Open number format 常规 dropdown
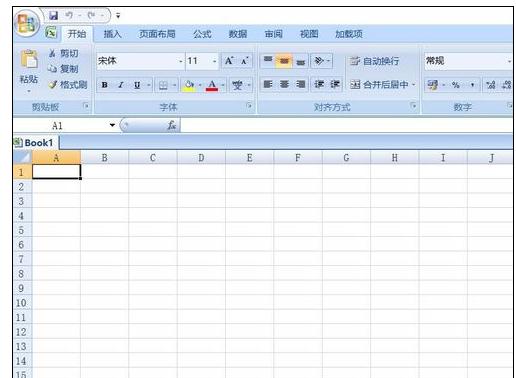This screenshot has width=516, height=378. 509,61
